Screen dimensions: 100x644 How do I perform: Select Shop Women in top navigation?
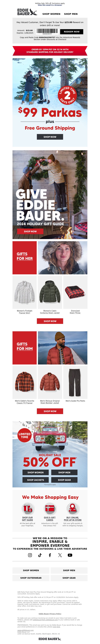(51, 14)
